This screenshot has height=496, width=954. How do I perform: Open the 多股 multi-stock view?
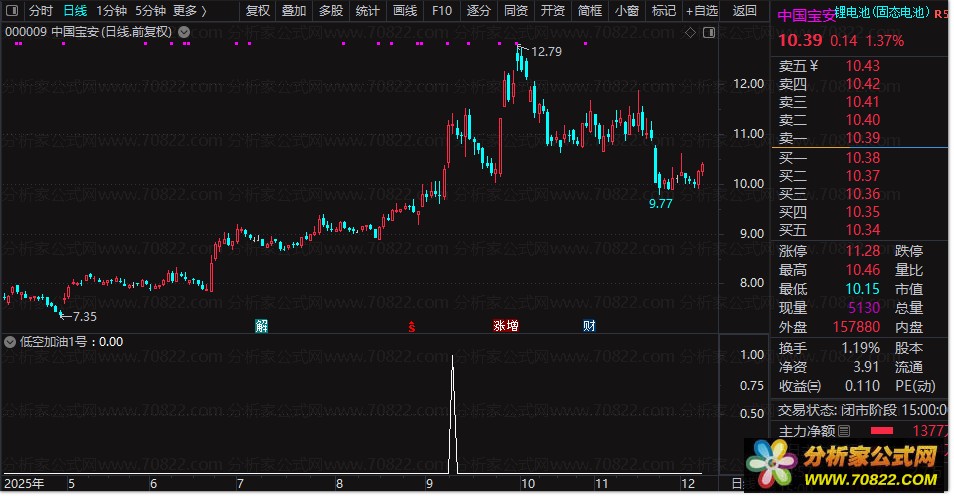point(331,10)
